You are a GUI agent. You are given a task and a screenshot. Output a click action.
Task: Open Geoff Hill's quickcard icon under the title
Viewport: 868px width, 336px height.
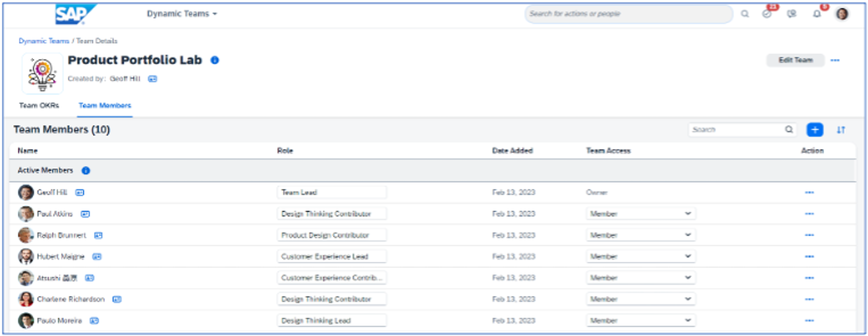coord(153,79)
